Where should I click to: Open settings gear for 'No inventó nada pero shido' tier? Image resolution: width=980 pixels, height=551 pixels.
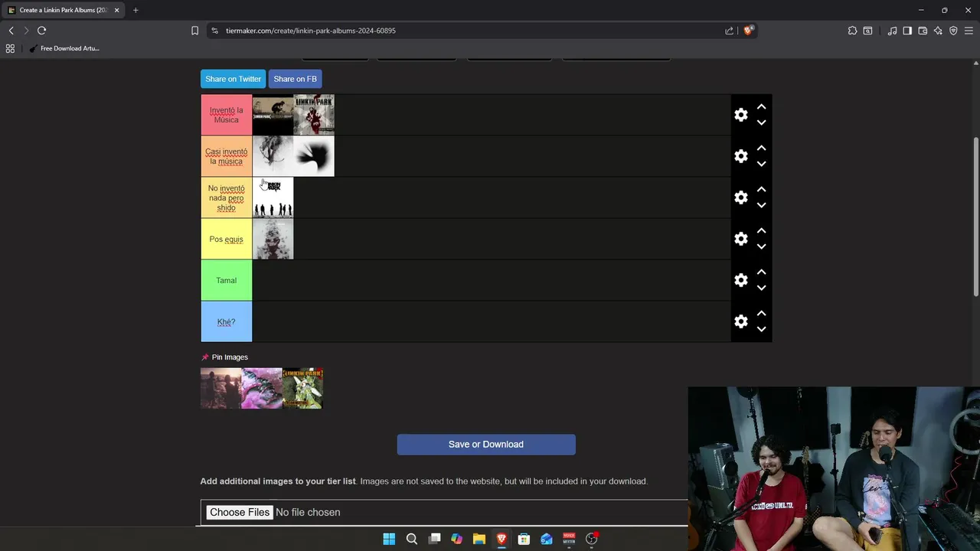tap(740, 197)
